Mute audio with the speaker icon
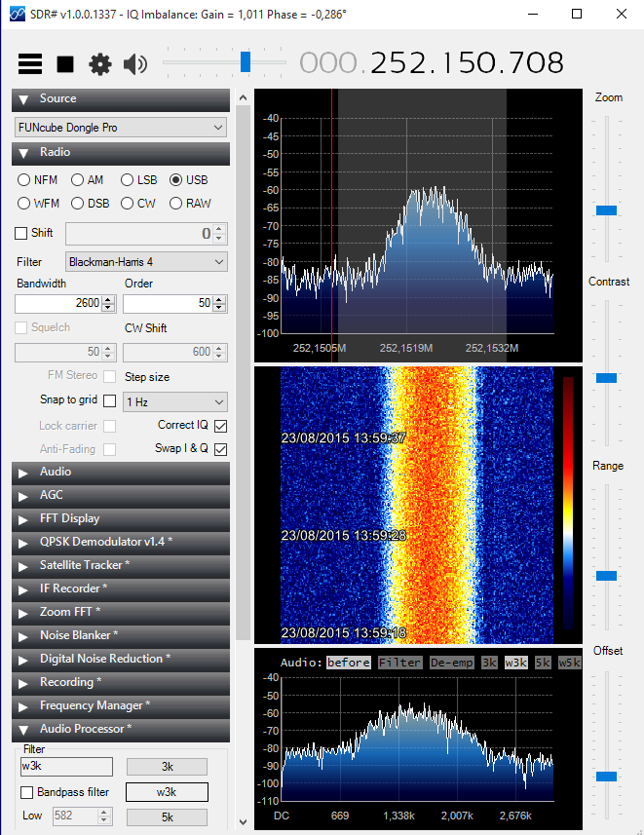This screenshot has height=835, width=644. [135, 64]
